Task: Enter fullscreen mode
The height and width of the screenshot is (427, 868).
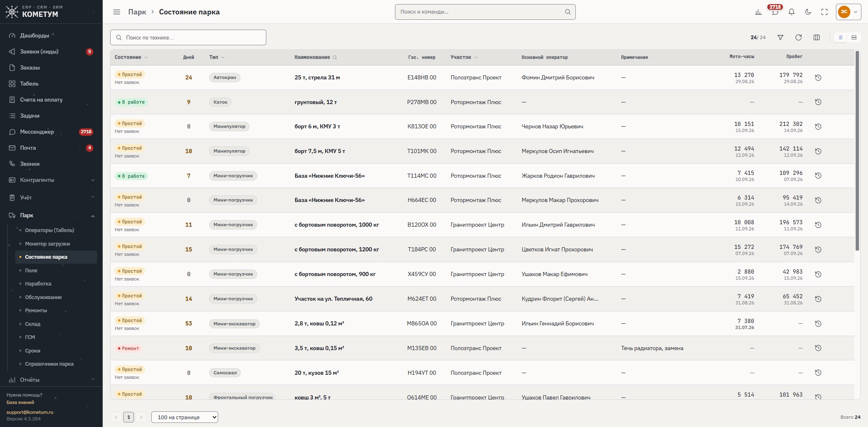Action: [824, 12]
